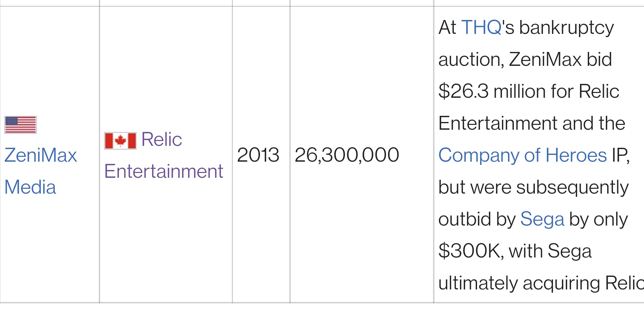Click the "Entertainment and the" text line
This screenshot has width=644, height=313.
[x=532, y=123]
